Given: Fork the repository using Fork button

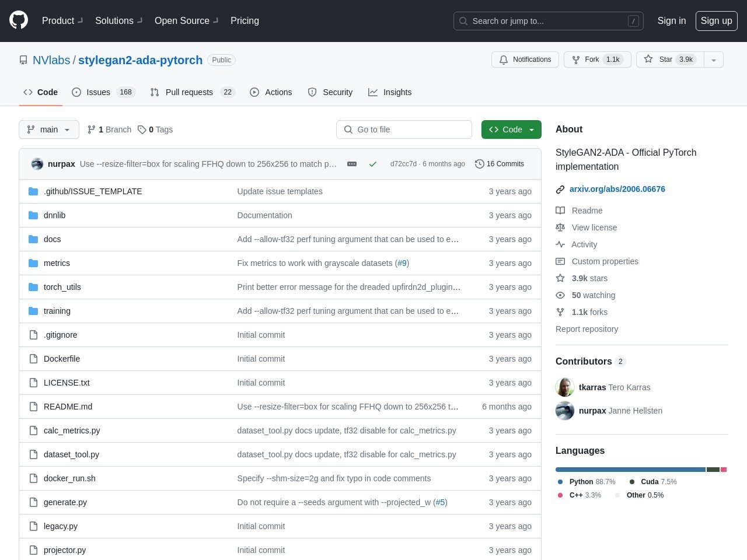Looking at the screenshot, I should pos(596,60).
